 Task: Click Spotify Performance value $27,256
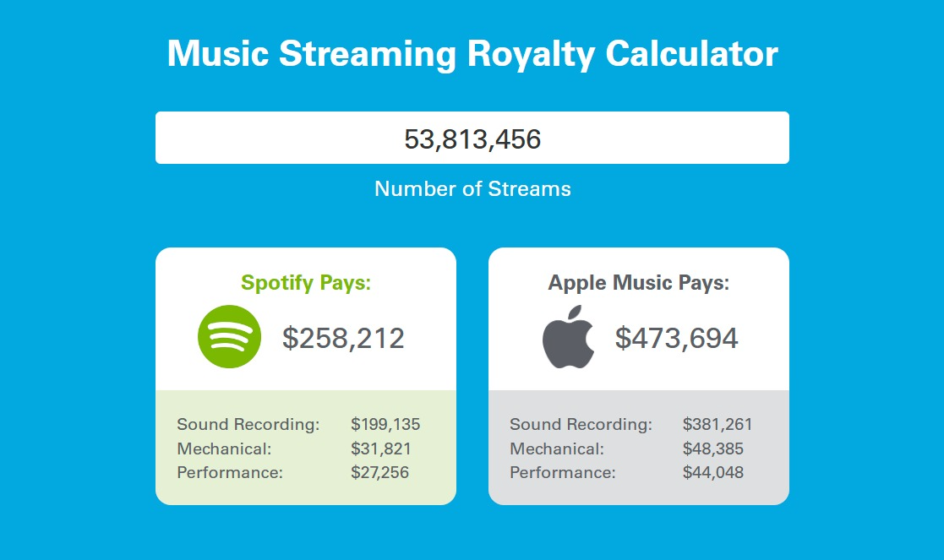(x=380, y=473)
